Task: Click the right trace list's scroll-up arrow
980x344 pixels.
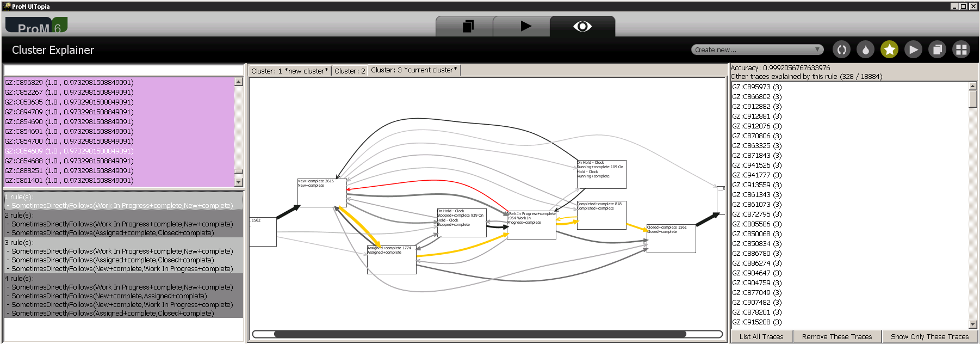Action: [973, 86]
